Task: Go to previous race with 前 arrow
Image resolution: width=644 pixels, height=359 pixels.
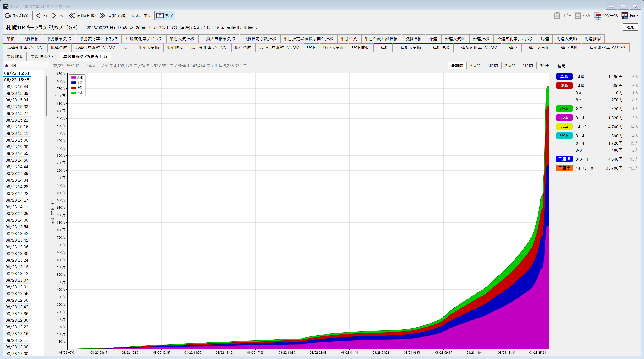Action: pyautogui.click(x=38, y=15)
